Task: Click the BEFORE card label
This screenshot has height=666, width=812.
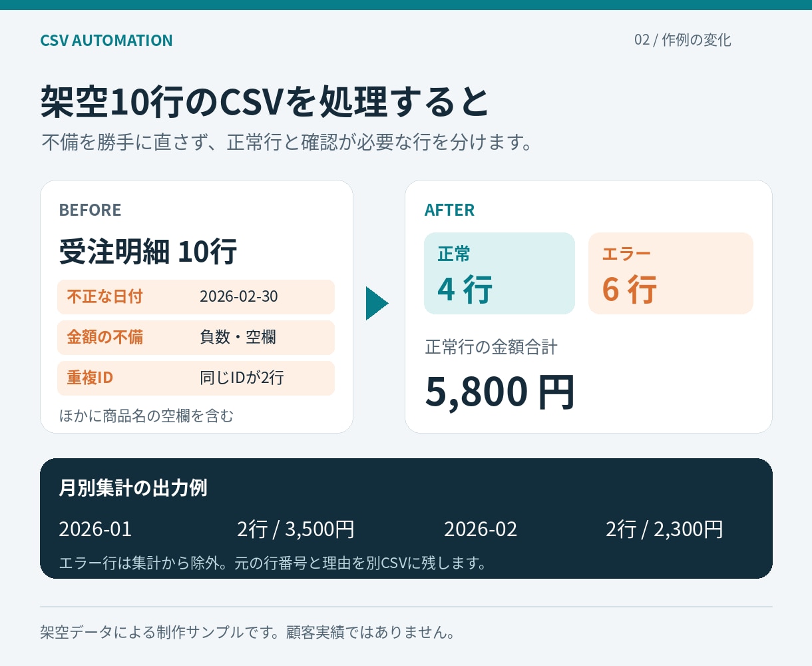Action: pyautogui.click(x=90, y=210)
